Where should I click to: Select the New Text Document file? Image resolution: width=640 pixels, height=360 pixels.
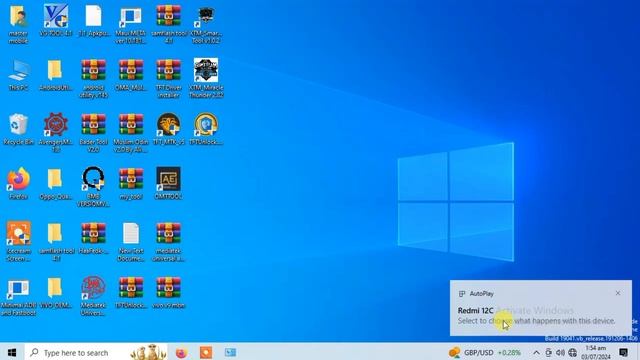pos(131,233)
